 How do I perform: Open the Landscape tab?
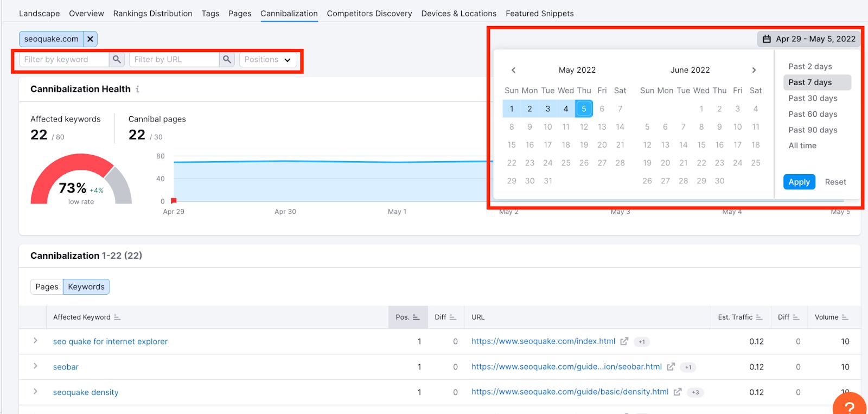click(40, 14)
